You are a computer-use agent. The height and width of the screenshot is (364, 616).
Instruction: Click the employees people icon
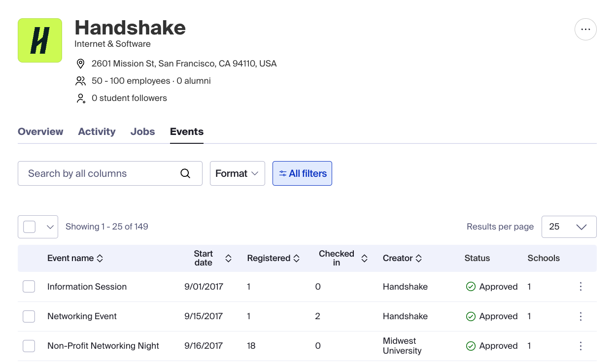click(81, 81)
